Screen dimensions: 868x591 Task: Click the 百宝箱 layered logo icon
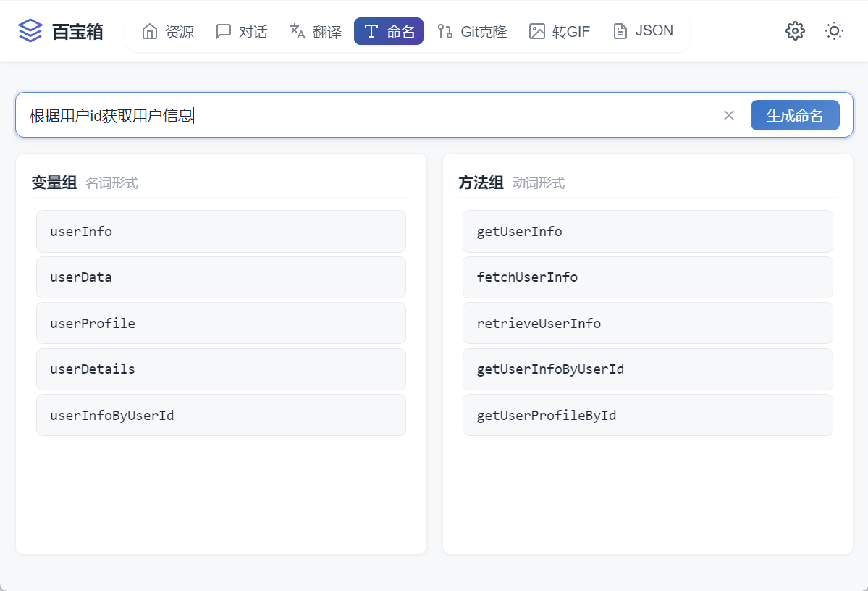(x=30, y=31)
